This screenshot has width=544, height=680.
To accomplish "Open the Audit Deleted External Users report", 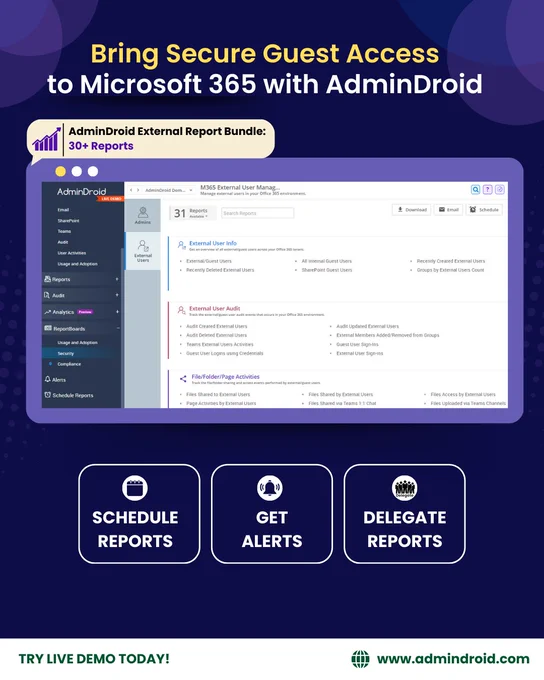I will (216, 335).
